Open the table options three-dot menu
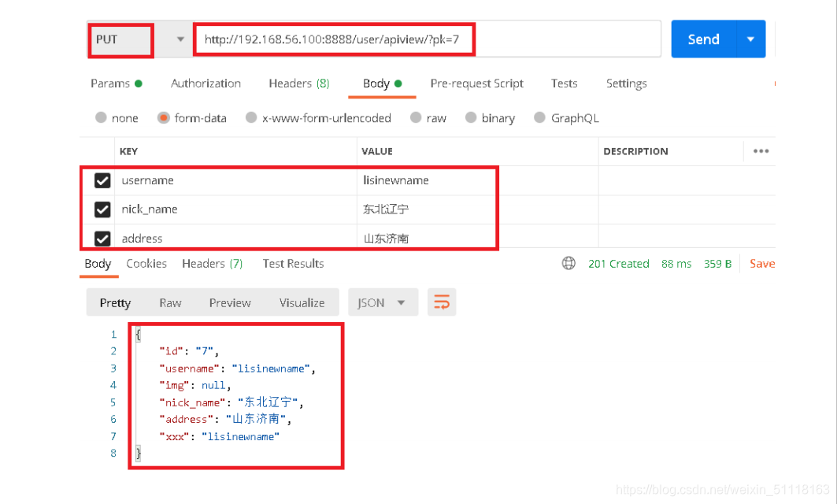 tap(761, 151)
